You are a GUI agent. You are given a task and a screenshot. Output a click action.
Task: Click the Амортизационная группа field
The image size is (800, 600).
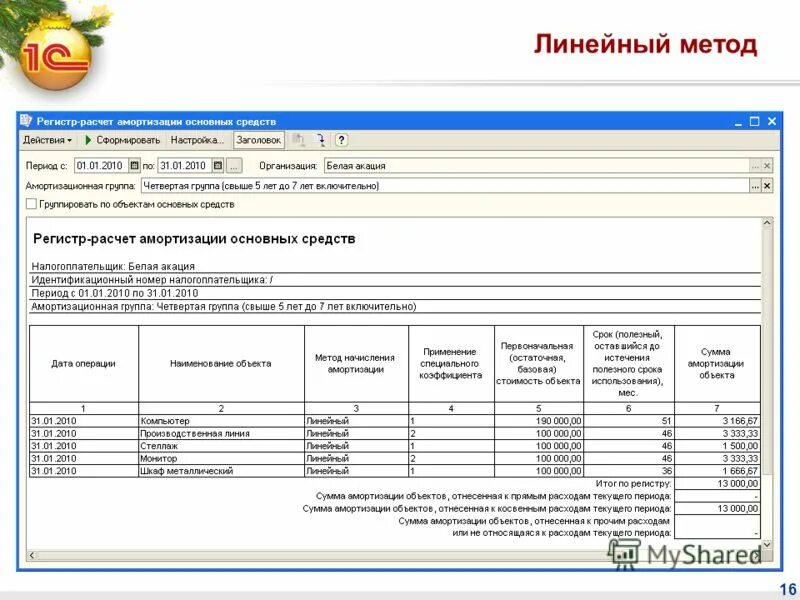click(x=445, y=186)
